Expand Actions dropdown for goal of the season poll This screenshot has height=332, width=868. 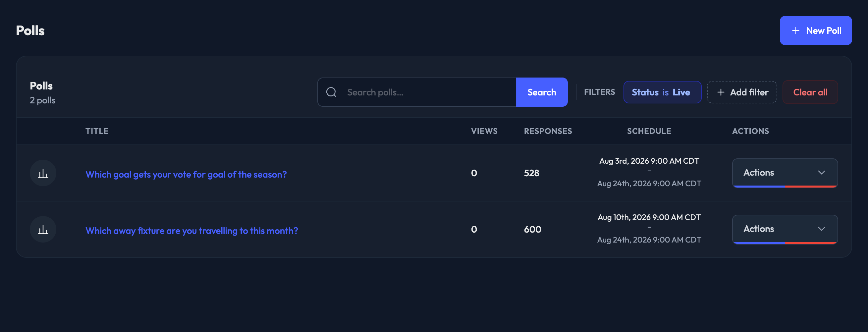pos(785,173)
